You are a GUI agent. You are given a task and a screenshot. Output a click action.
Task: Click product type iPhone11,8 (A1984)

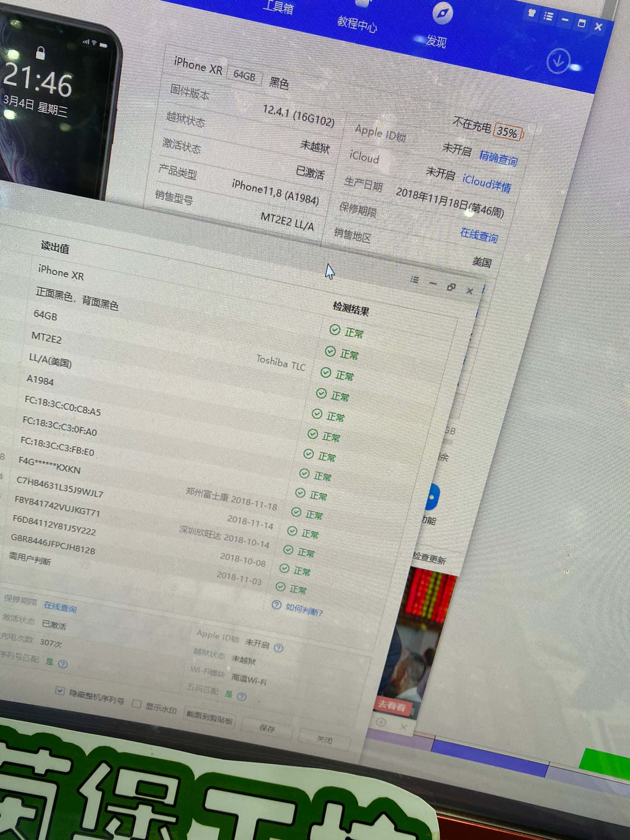click(276, 192)
